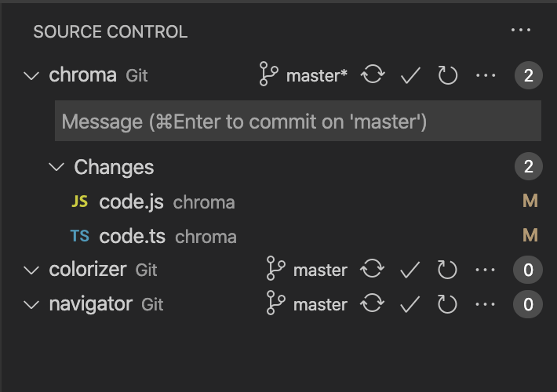Toggle the colorizer repository chevron
This screenshot has width=557, height=392.
coord(31,270)
